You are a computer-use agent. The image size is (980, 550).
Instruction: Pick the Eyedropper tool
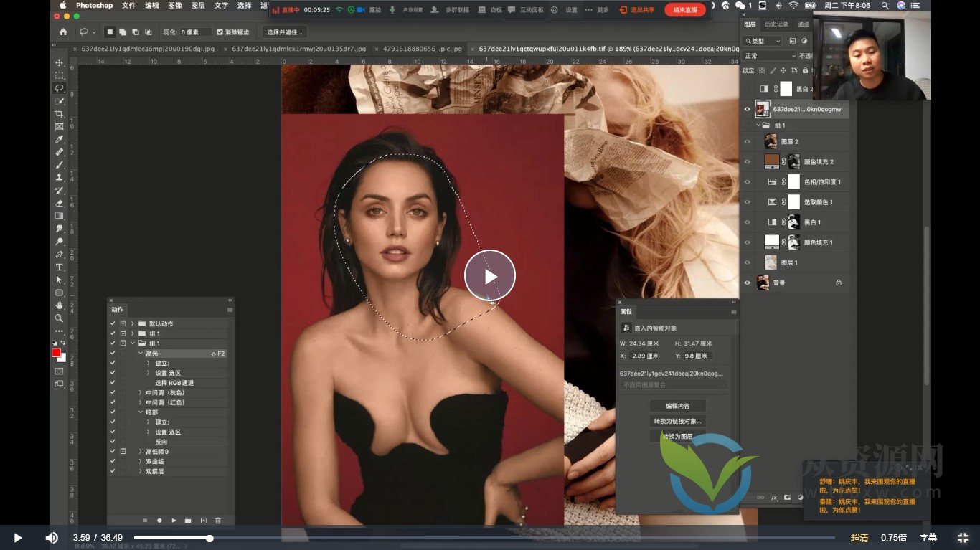coord(60,139)
